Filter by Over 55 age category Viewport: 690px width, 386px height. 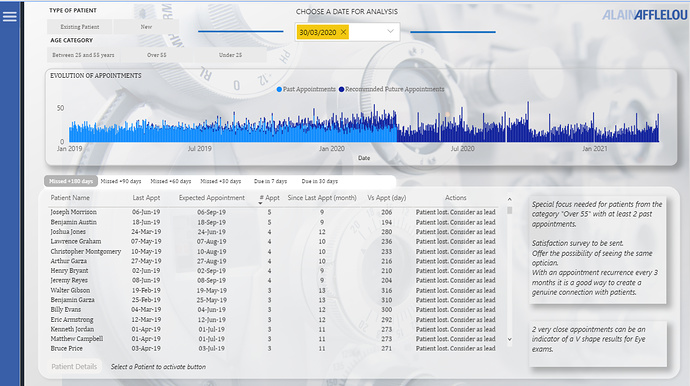[157, 55]
